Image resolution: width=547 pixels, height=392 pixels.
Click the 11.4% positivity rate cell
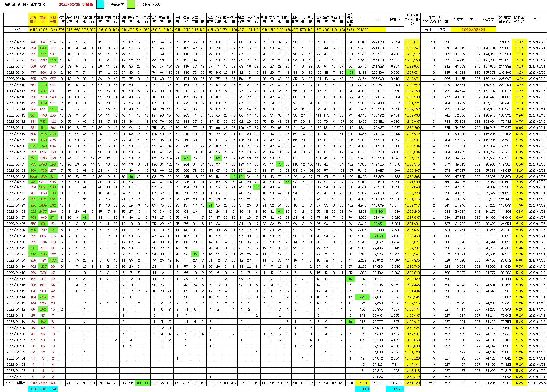click(x=519, y=42)
